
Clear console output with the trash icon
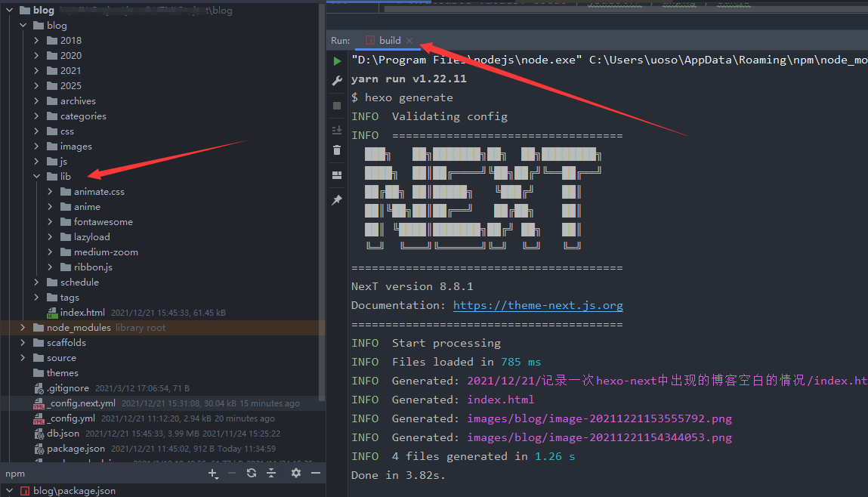[337, 150]
